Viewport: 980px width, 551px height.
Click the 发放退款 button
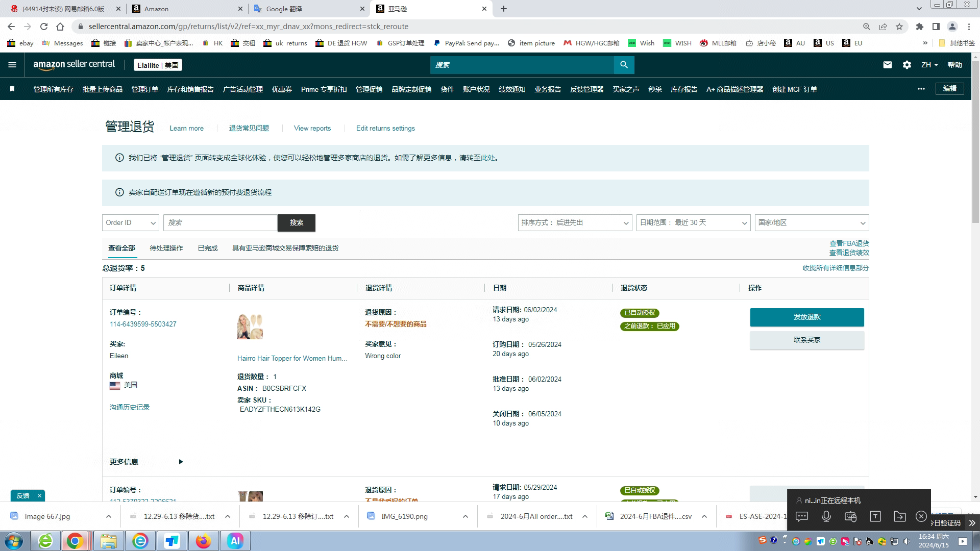tap(807, 317)
